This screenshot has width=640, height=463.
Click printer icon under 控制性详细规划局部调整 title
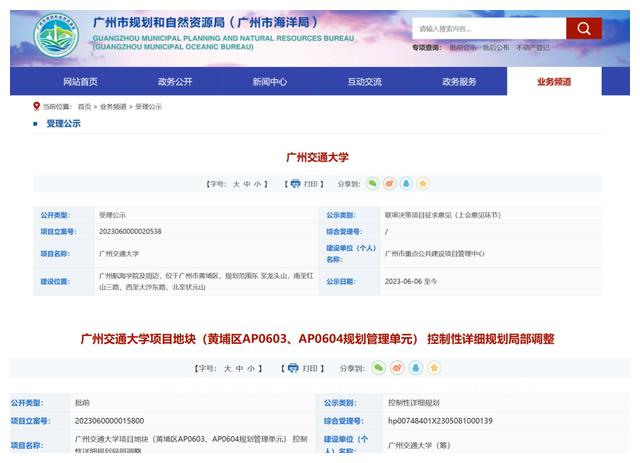point(293,368)
